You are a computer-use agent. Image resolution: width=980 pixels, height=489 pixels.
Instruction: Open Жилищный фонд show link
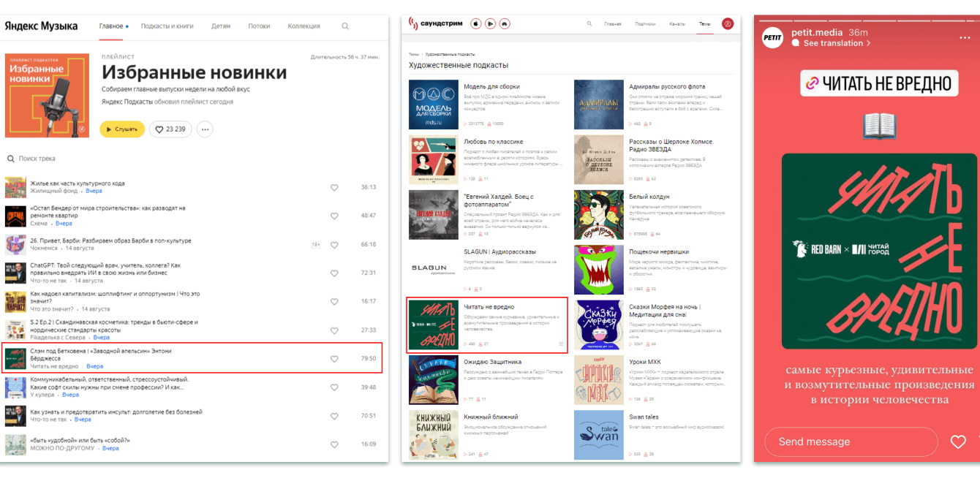(53, 192)
